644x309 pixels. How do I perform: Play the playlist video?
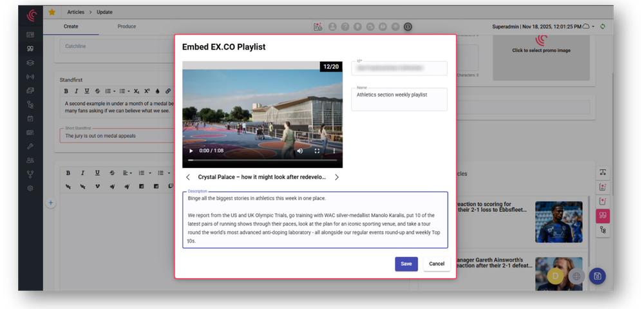coord(191,151)
